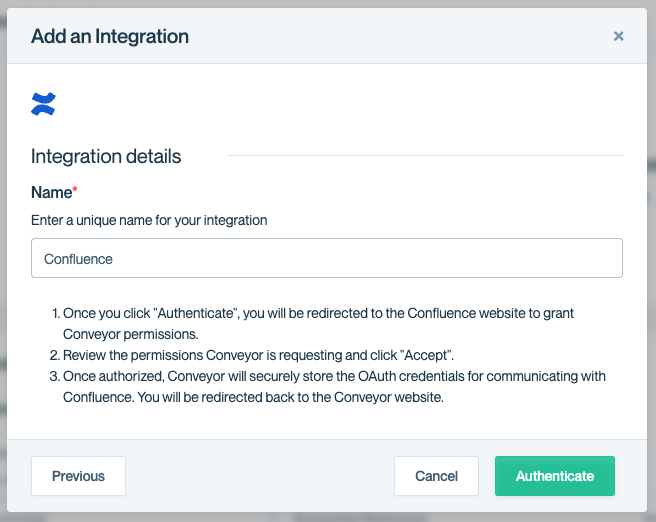Viewport: 656px width, 522px height.
Task: Click the divider line beside Integration details
Action: pyautogui.click(x=425, y=156)
